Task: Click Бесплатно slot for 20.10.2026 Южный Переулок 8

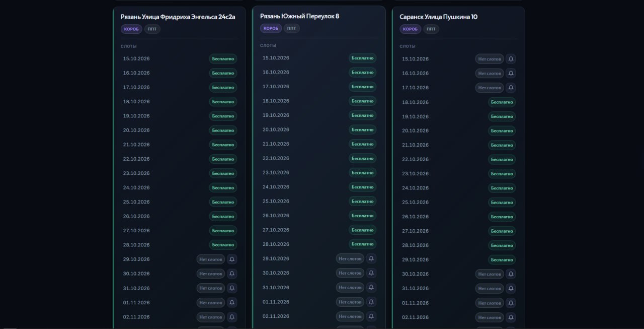Action: 362,130
